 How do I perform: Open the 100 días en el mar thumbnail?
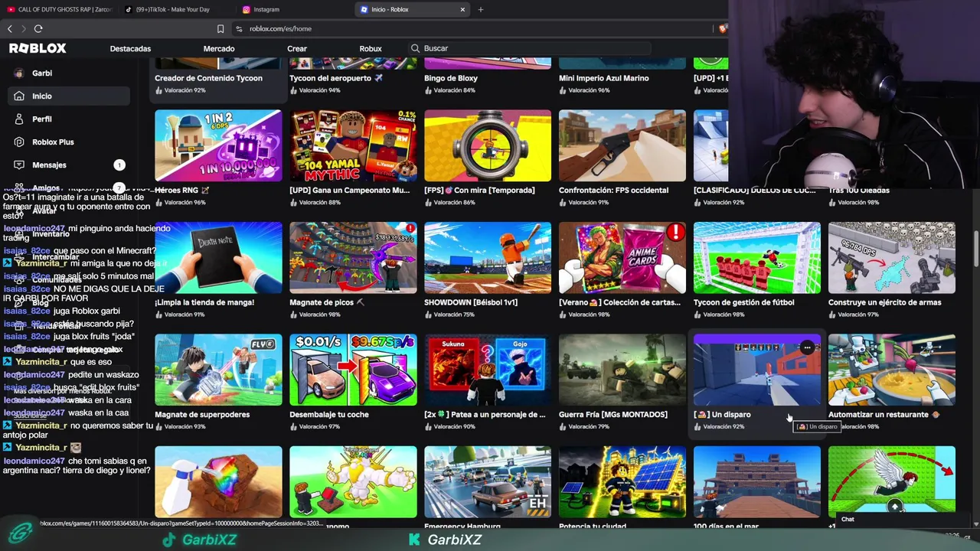pos(757,482)
